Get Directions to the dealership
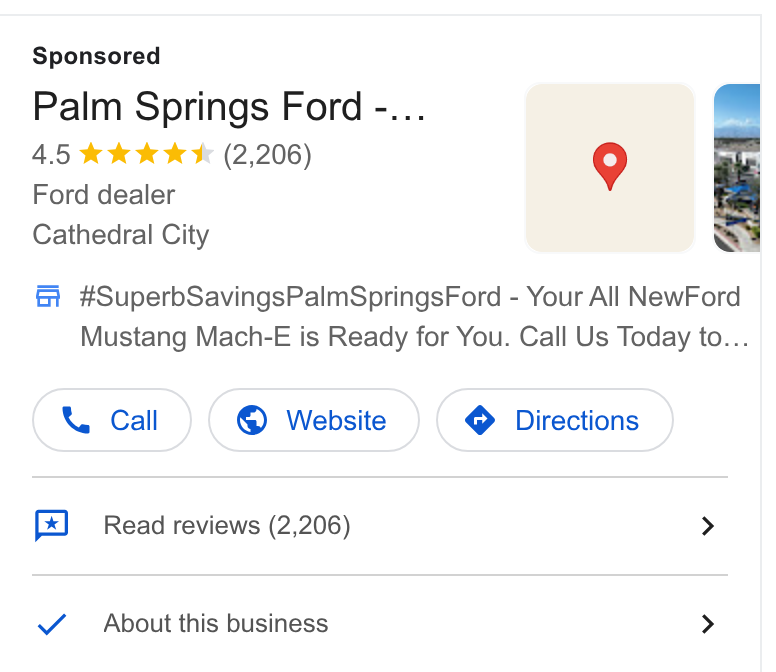This screenshot has width=776, height=672. pos(555,420)
